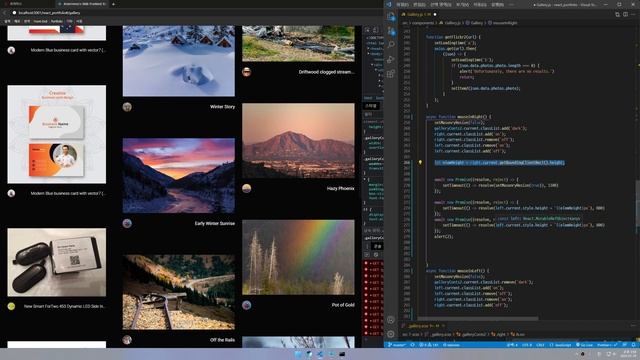Click the components breadcrumb folder
The height and width of the screenshot is (360, 640).
(x=423, y=23)
